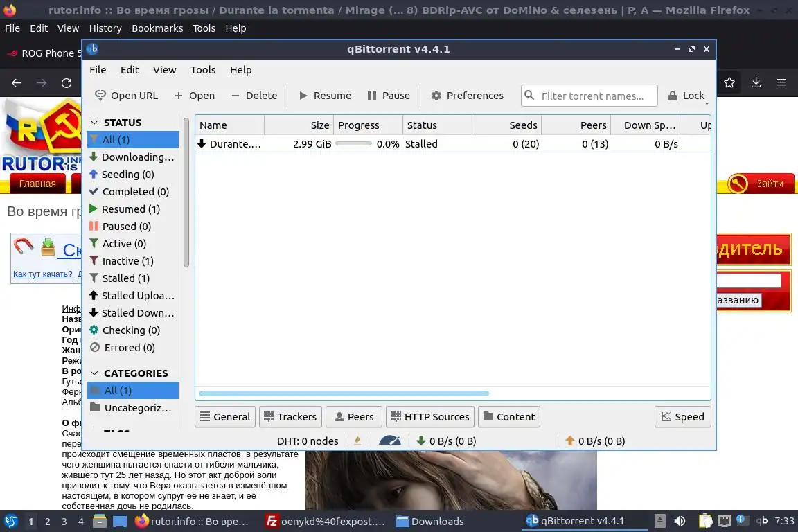Select the Seeding (0) filter
The image size is (798, 532).
[133, 174]
